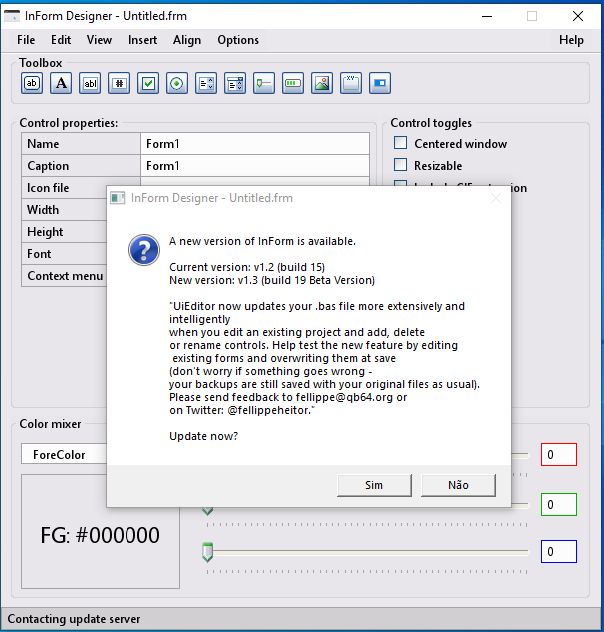Select the DropdownList tool in Toolbox
604x632 pixels.
tap(235, 83)
